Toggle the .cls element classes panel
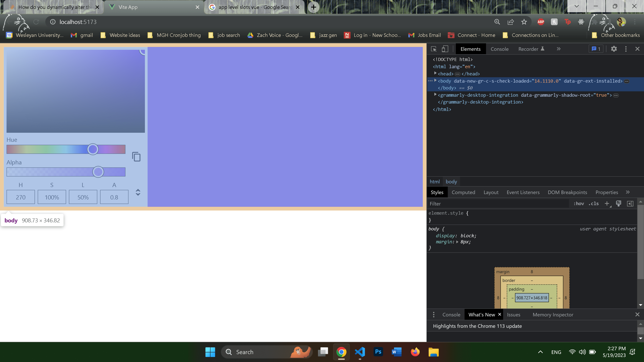644x362 pixels. click(594, 204)
